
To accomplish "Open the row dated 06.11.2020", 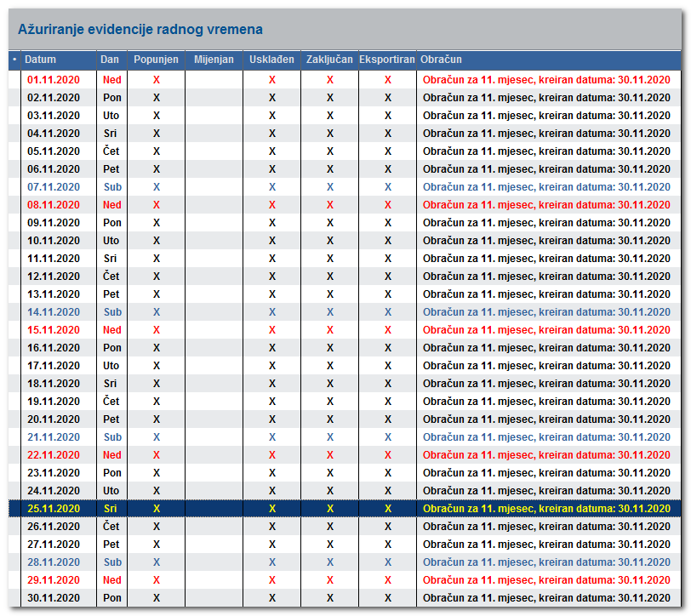I will click(54, 169).
